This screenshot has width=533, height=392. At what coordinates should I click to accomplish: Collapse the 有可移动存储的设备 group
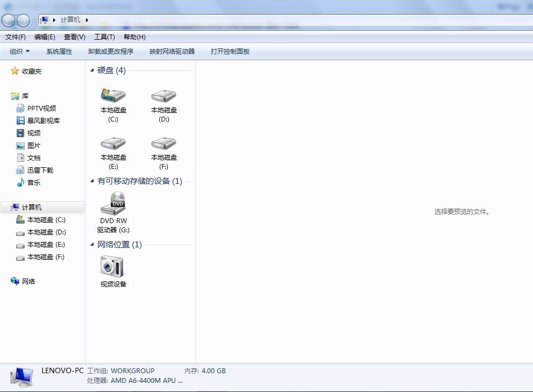tap(92, 181)
